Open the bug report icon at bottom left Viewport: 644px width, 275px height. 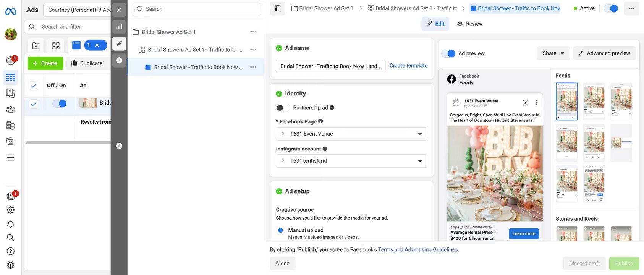click(11, 265)
